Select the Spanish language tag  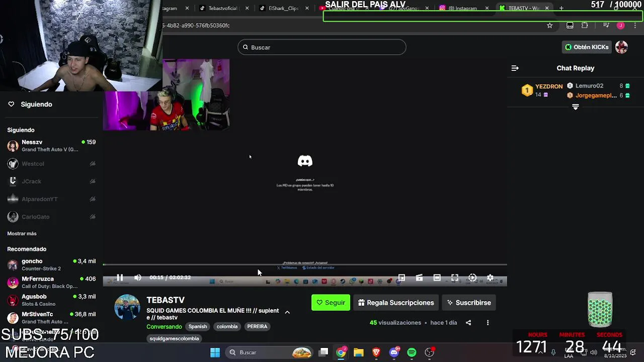(x=198, y=326)
